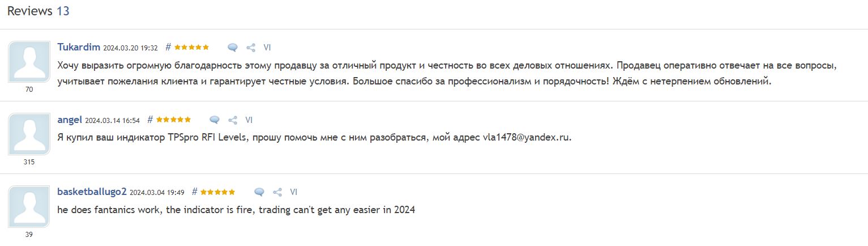Share Tukardim's review via share icon
868x246 pixels.
coord(251,48)
